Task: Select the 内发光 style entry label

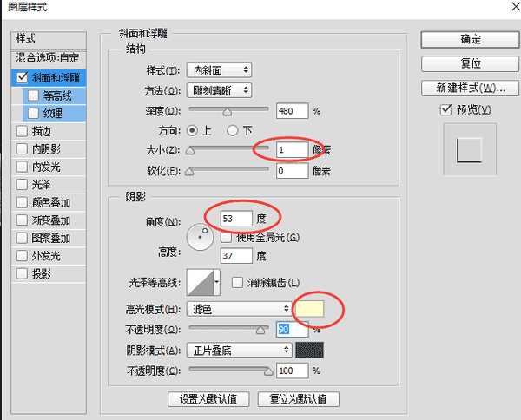Action: click(x=46, y=167)
